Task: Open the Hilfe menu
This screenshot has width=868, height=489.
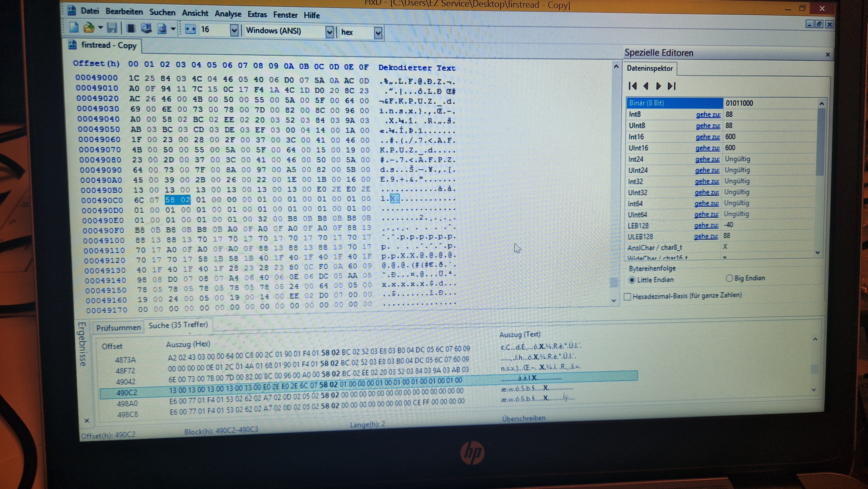Action: pyautogui.click(x=312, y=15)
